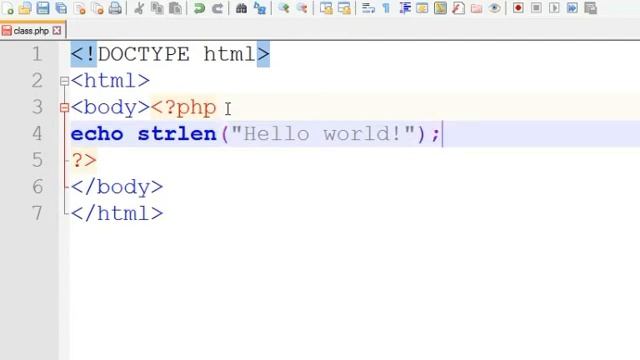
Task: Run macro multiple times icon
Action: pyautogui.click(x=572, y=8)
